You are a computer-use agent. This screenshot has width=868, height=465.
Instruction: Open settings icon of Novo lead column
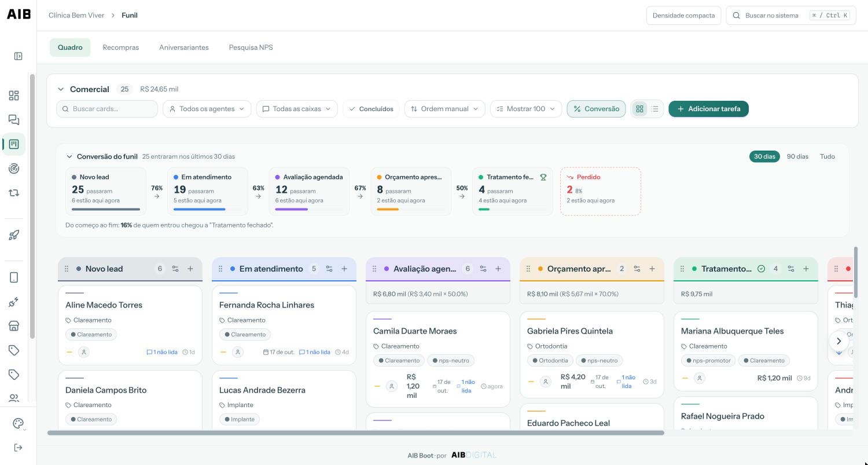175,269
